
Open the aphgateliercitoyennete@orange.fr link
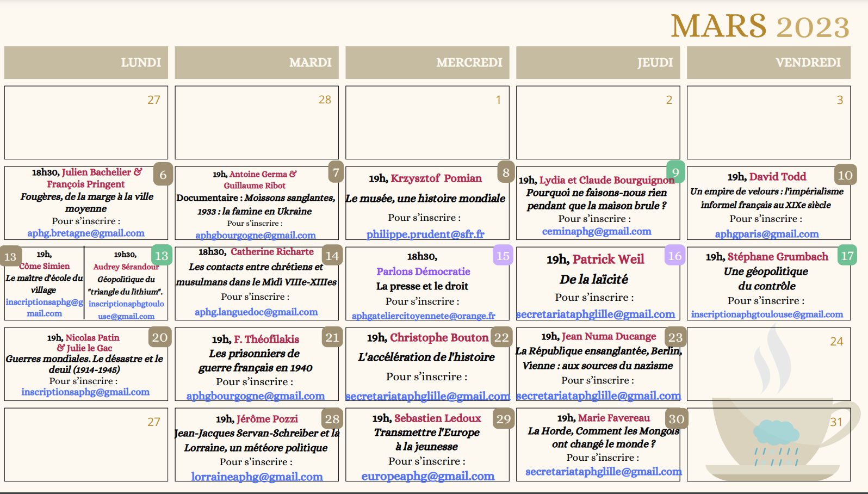pos(423,316)
